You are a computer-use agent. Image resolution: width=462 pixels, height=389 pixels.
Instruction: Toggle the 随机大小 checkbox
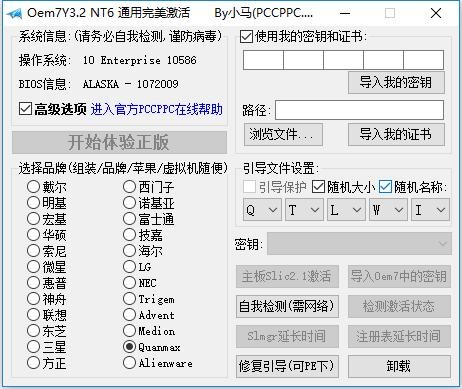point(318,187)
